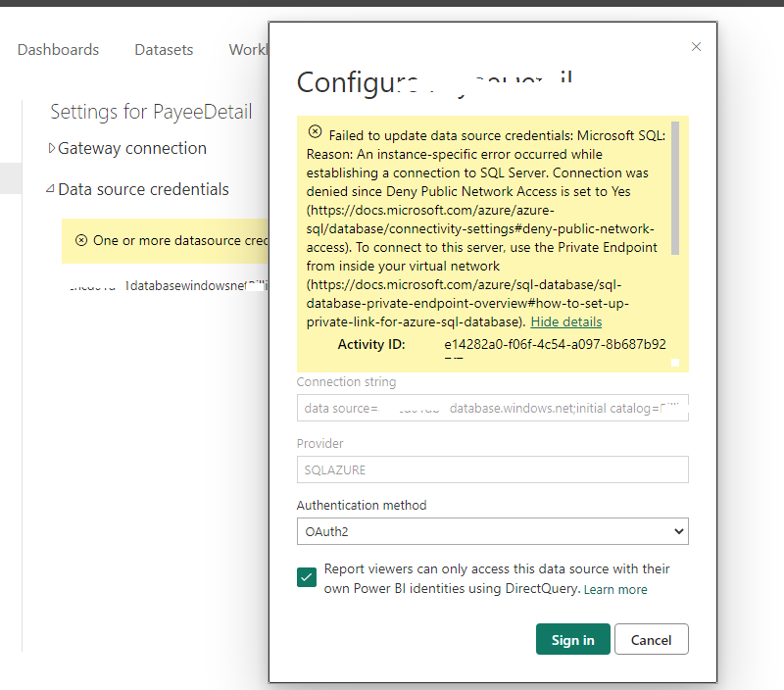Open the Authentication method dropdown
The image size is (784, 690).
point(493,531)
